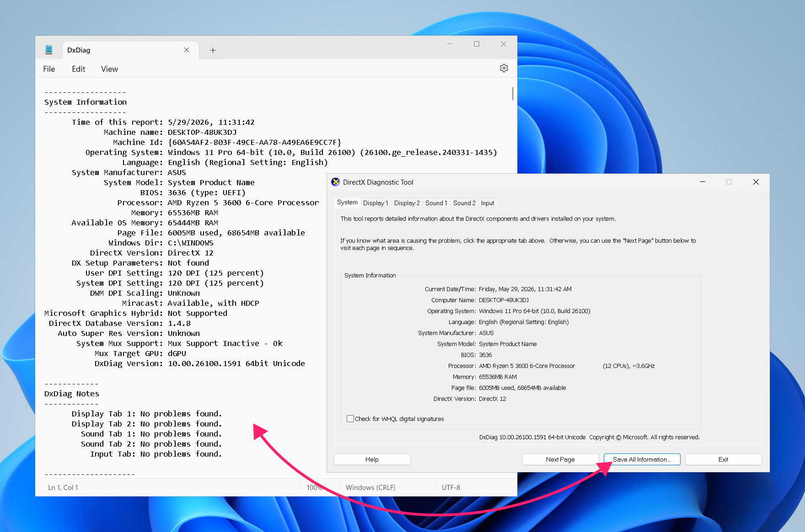The image size is (805, 532).
Task: Click Computer Name value in DirectX tool
Action: (x=504, y=300)
